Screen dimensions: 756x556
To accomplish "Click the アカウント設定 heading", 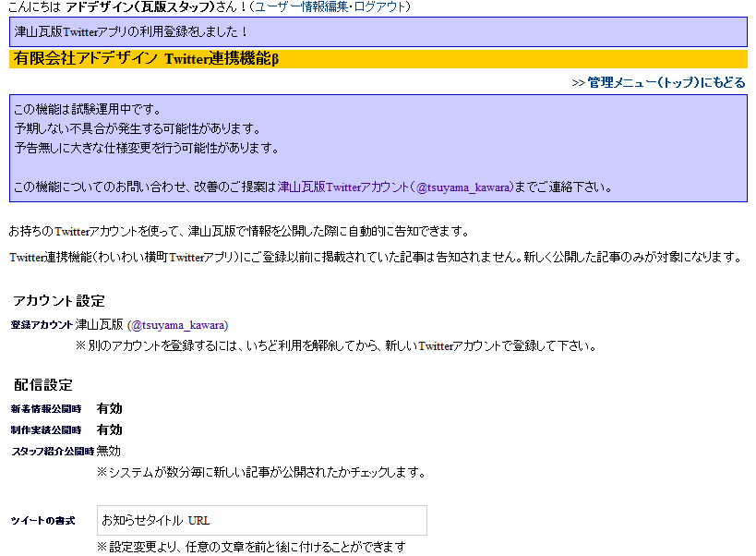I will [59, 301].
